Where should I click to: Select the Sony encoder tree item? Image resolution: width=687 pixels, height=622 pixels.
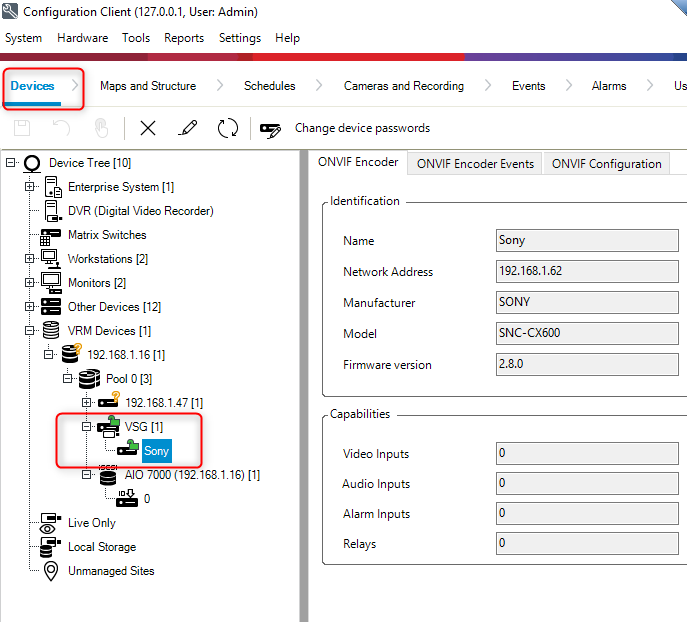tap(157, 452)
